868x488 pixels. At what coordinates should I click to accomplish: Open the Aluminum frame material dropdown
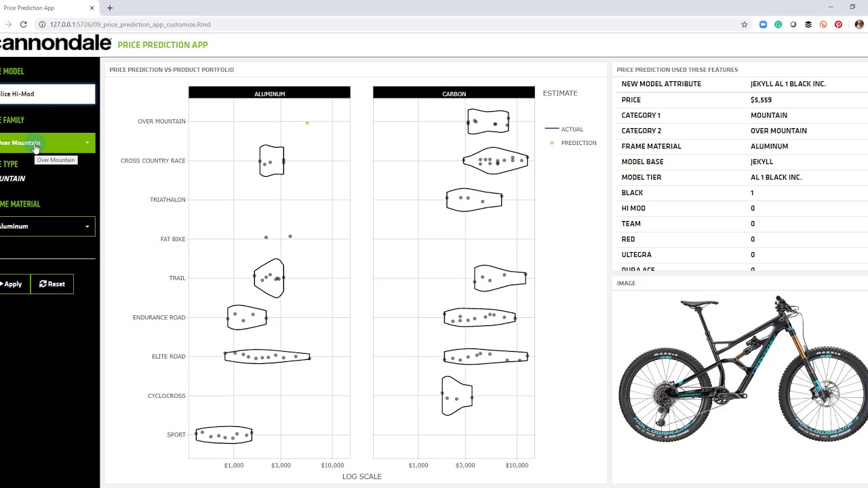tap(47, 226)
